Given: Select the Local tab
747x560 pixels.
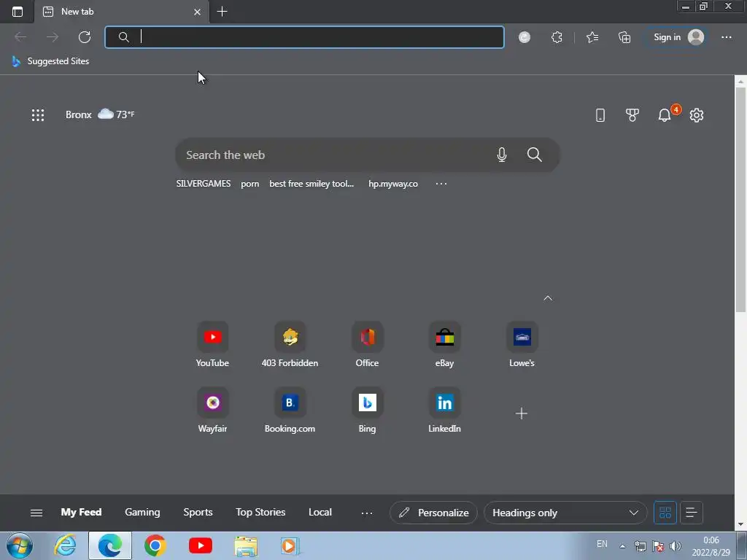Looking at the screenshot, I should point(320,513).
